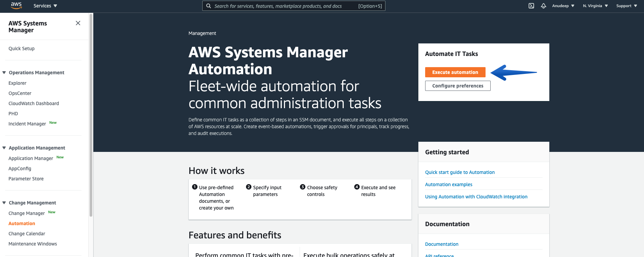Open the Documentation link
Screen dimensions: 644x257
[x=441, y=244]
